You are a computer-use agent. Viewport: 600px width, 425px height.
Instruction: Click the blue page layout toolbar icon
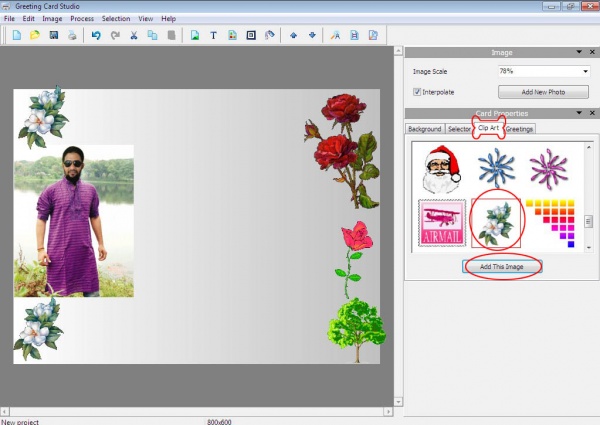click(x=354, y=35)
